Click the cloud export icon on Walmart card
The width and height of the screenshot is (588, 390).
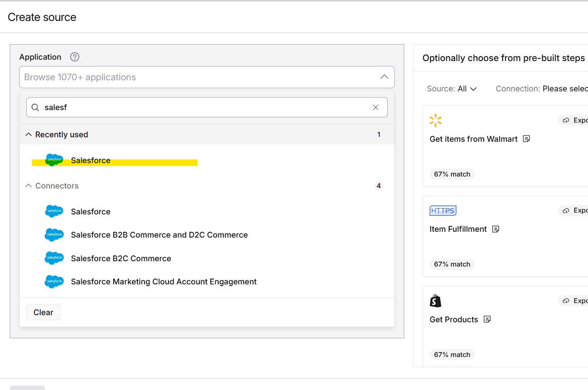566,120
